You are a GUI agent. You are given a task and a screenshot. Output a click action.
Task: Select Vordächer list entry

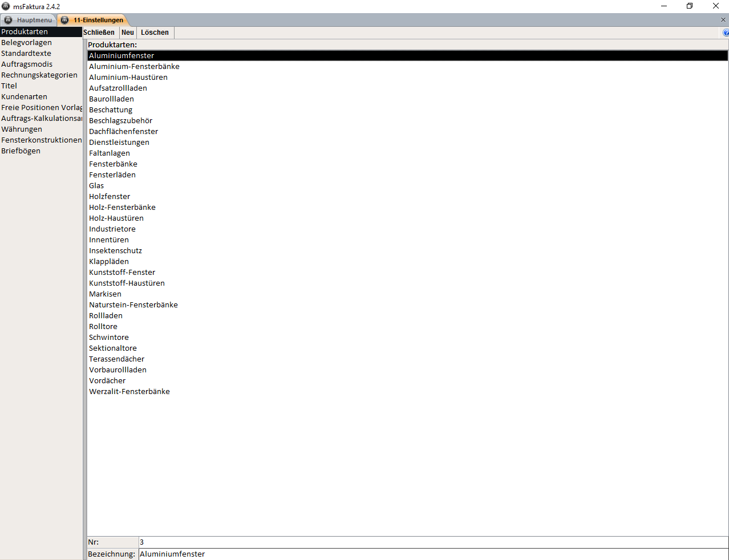pyautogui.click(x=408, y=381)
